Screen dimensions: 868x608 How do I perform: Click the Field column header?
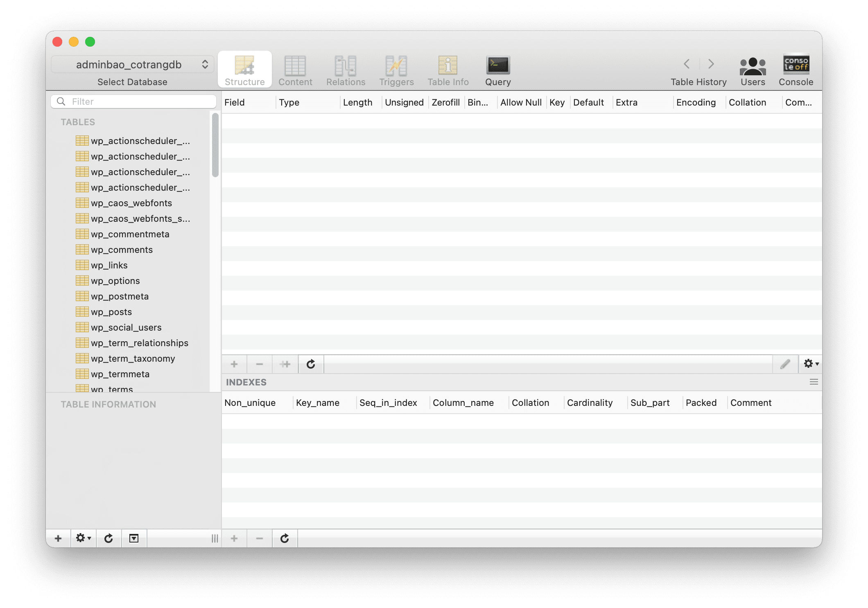(x=249, y=102)
